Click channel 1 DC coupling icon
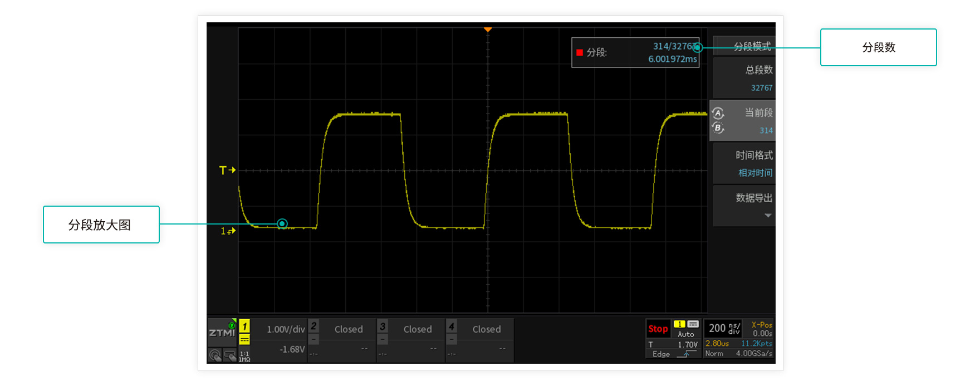Viewport: 980px width, 390px height. coord(244,340)
